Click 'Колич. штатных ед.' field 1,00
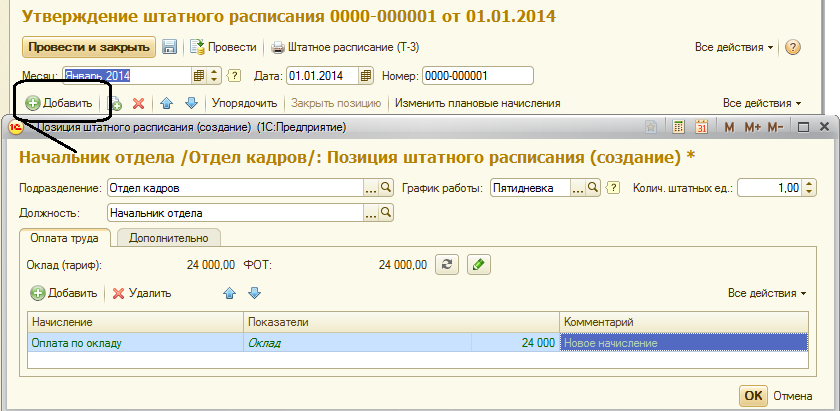 pyautogui.click(x=770, y=188)
